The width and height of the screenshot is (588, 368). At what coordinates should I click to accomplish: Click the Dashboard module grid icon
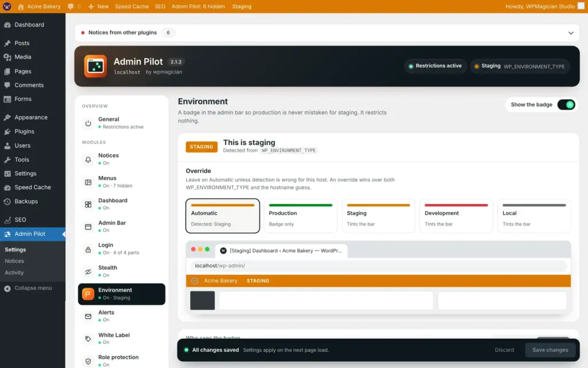pyautogui.click(x=88, y=204)
